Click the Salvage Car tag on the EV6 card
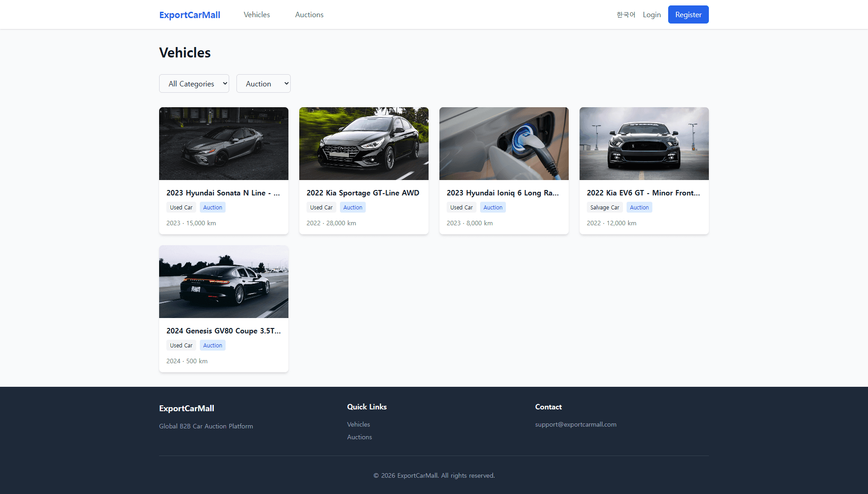 (604, 208)
